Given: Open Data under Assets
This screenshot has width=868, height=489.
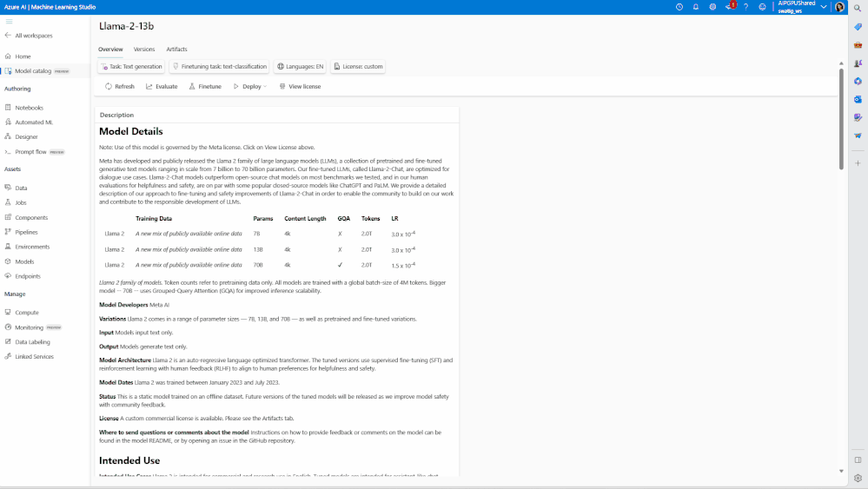Looking at the screenshot, I should 16,188.
